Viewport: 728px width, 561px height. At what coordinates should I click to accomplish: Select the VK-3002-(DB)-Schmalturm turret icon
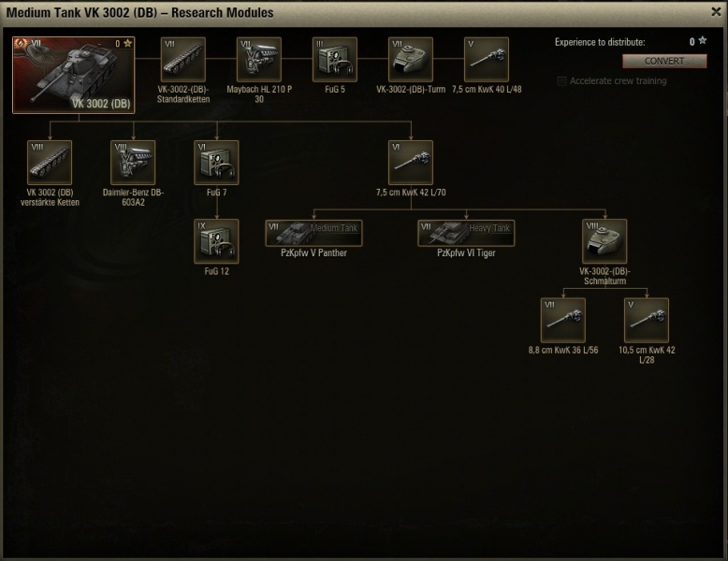coord(604,241)
